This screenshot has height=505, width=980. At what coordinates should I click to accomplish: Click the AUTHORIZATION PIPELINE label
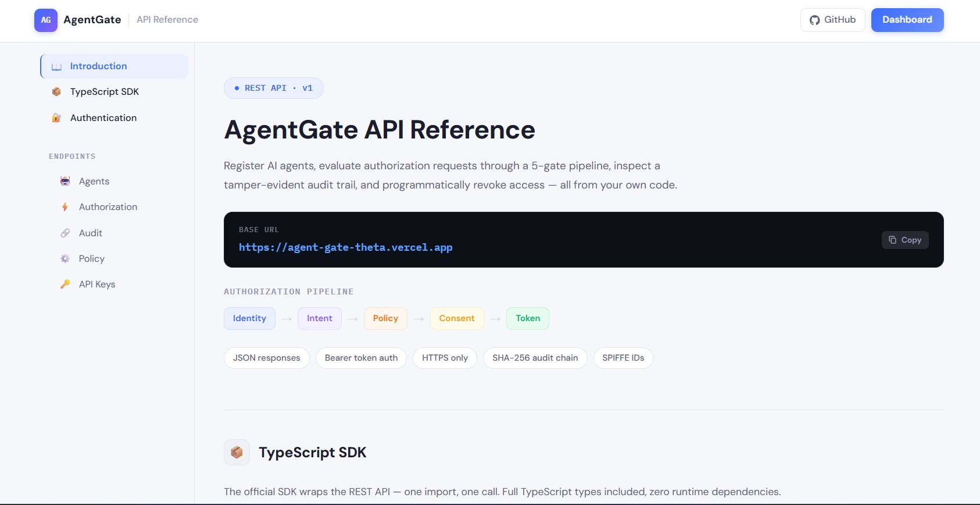click(x=289, y=291)
